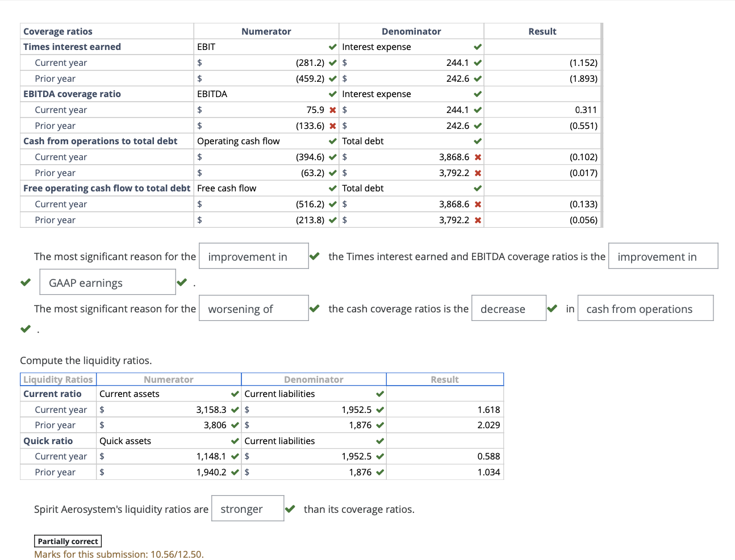The height and width of the screenshot is (560, 735).
Task: Click the green check next to (63.2)
Action: coord(332,173)
